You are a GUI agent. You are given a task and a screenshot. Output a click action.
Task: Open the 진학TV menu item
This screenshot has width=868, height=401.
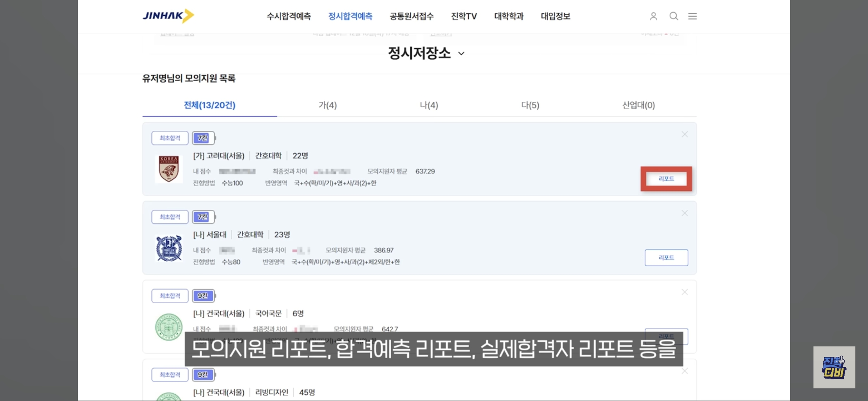[x=464, y=16]
